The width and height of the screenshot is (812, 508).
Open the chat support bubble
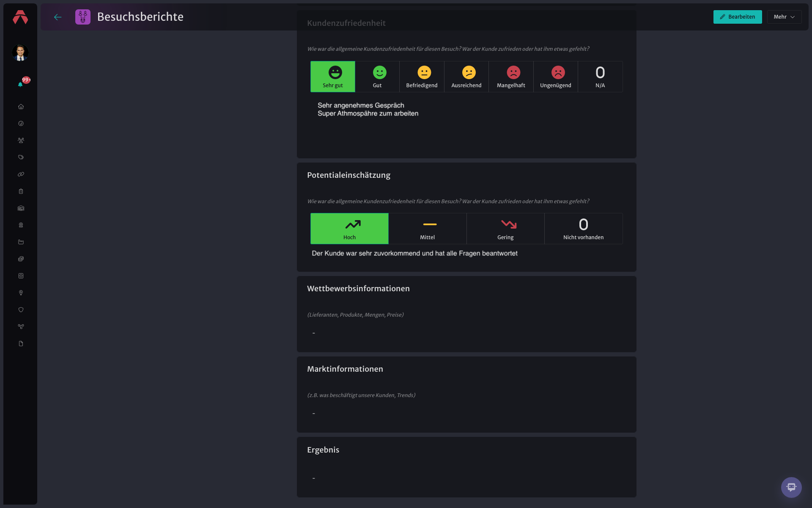pos(791,487)
